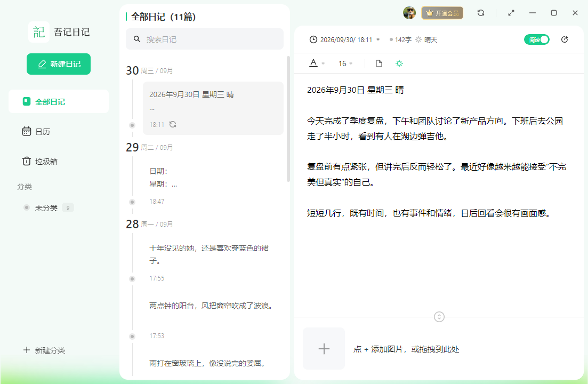Click the image panel collapse handle
588x384 pixels.
439,317
